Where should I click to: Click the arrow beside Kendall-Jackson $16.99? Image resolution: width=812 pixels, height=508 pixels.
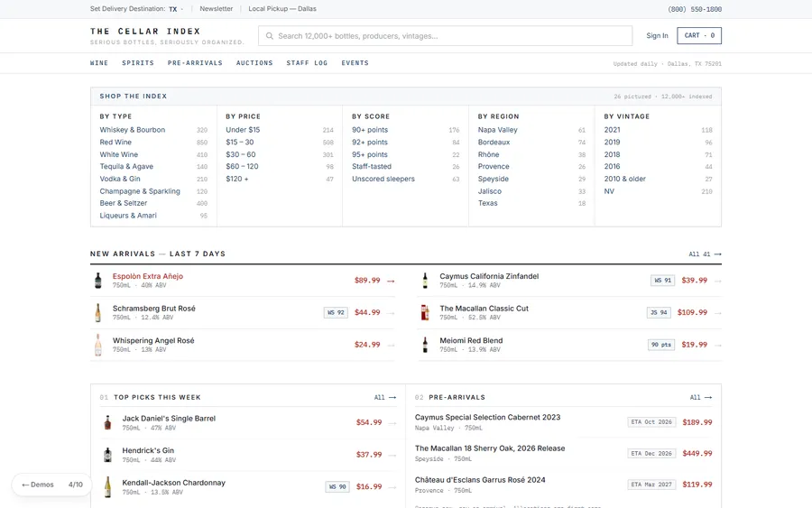392,487
